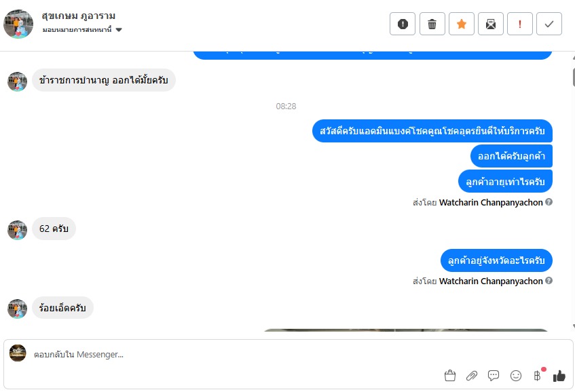Flag conversation with the red exclamation mark
The height and width of the screenshot is (392, 575).
tap(519, 24)
